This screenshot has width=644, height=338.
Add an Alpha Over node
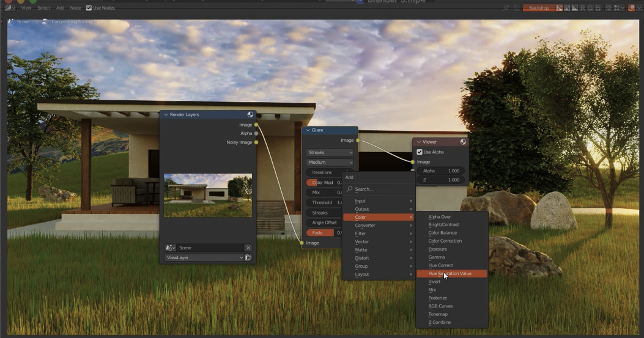coord(452,217)
